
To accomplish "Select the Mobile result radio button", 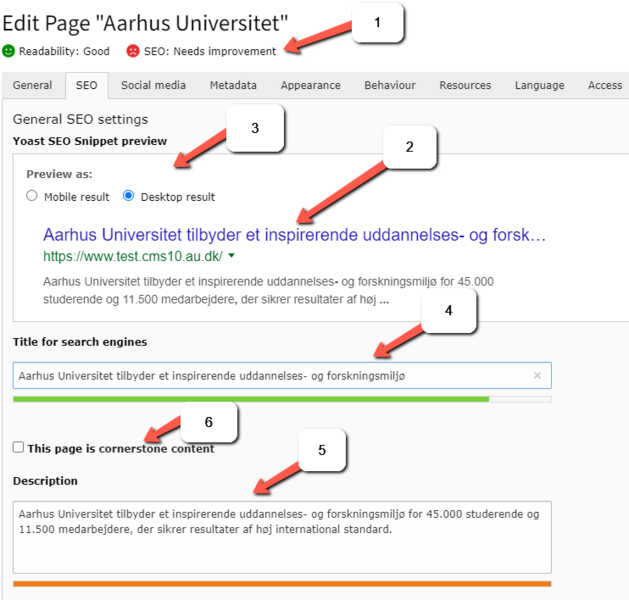I will [x=32, y=196].
